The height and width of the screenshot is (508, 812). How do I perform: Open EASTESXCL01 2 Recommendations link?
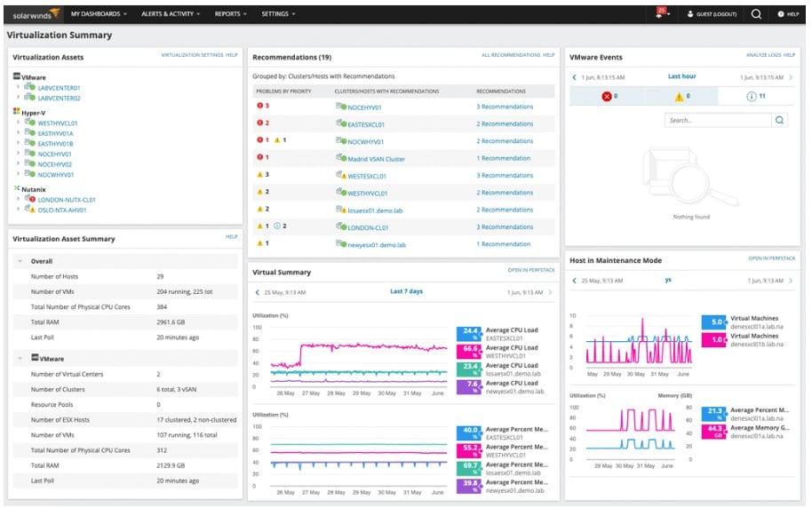pyautogui.click(x=505, y=123)
